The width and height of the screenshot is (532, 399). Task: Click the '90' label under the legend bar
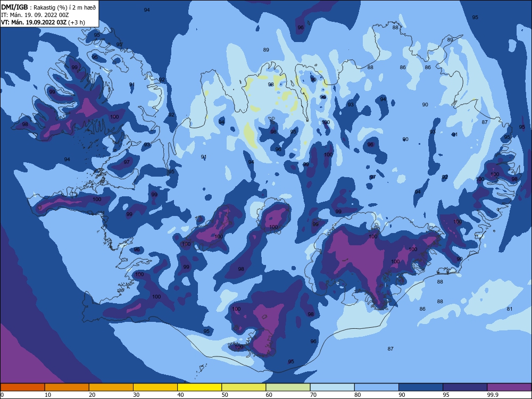pos(402,395)
